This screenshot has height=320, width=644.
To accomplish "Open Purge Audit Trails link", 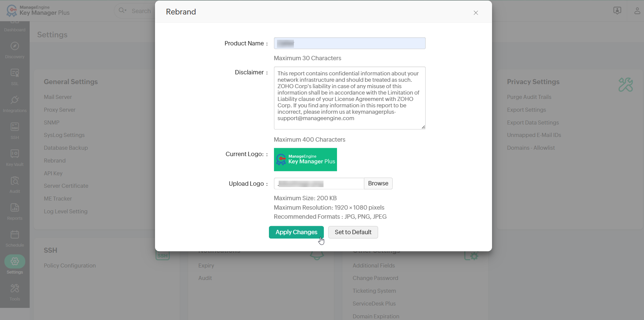I will pos(529,97).
